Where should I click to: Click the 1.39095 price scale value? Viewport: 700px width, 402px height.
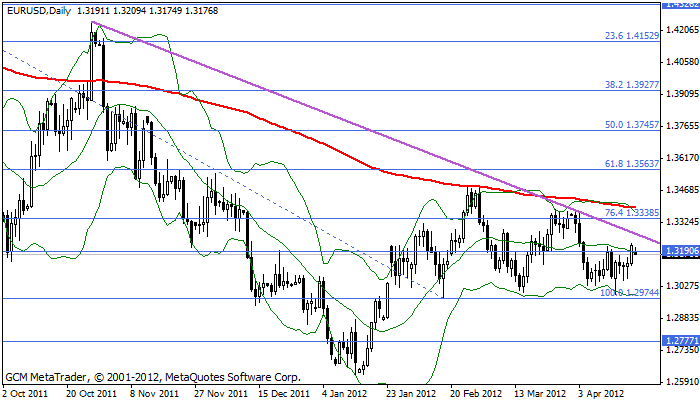point(682,94)
